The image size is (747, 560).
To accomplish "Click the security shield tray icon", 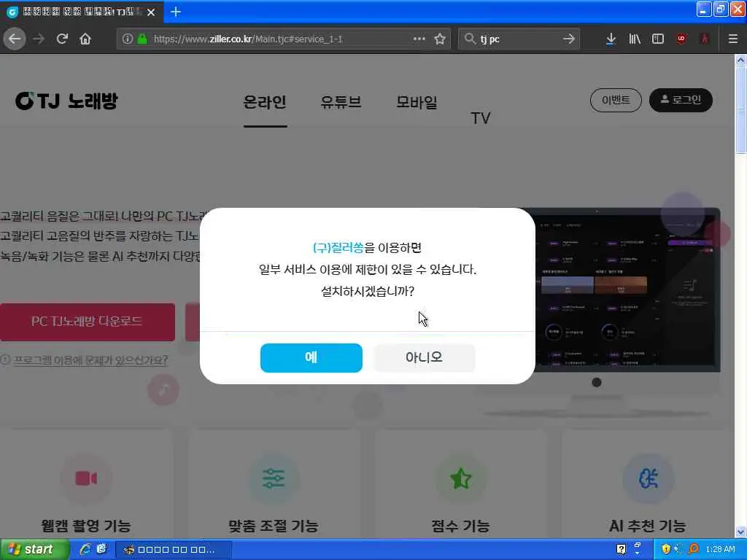I will (665, 550).
